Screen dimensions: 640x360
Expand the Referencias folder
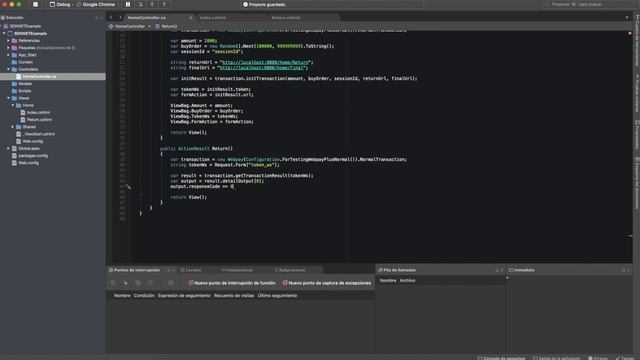point(8,40)
